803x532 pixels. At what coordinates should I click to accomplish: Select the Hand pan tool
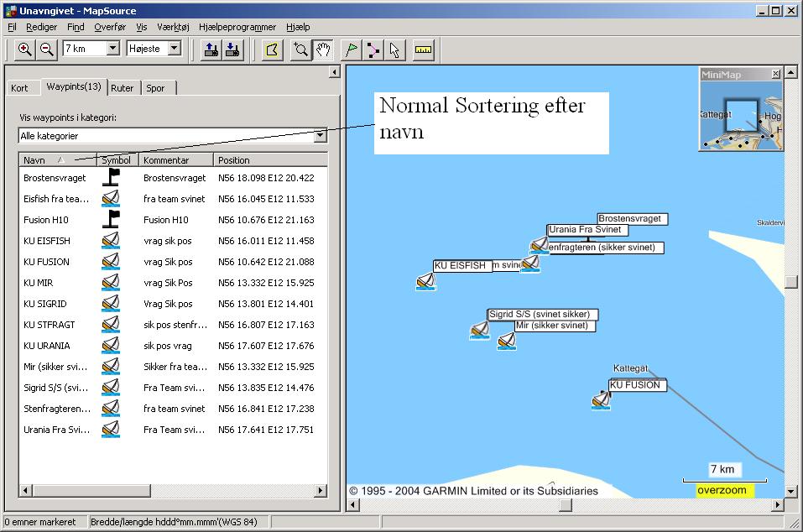point(323,50)
